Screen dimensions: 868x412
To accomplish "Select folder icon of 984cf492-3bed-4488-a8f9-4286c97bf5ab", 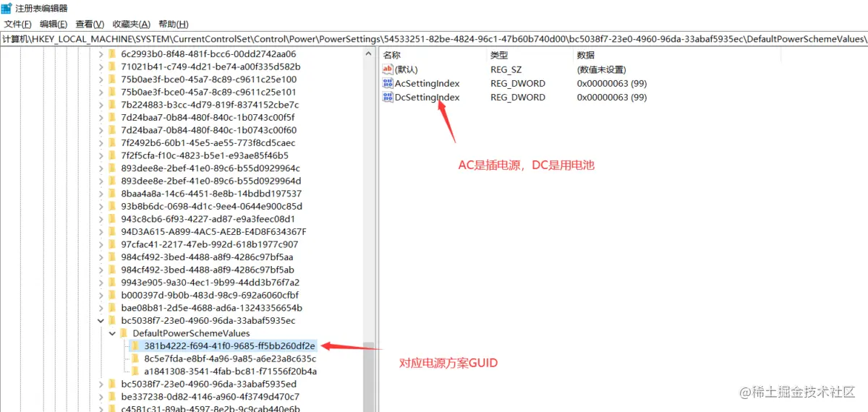I will [112, 270].
